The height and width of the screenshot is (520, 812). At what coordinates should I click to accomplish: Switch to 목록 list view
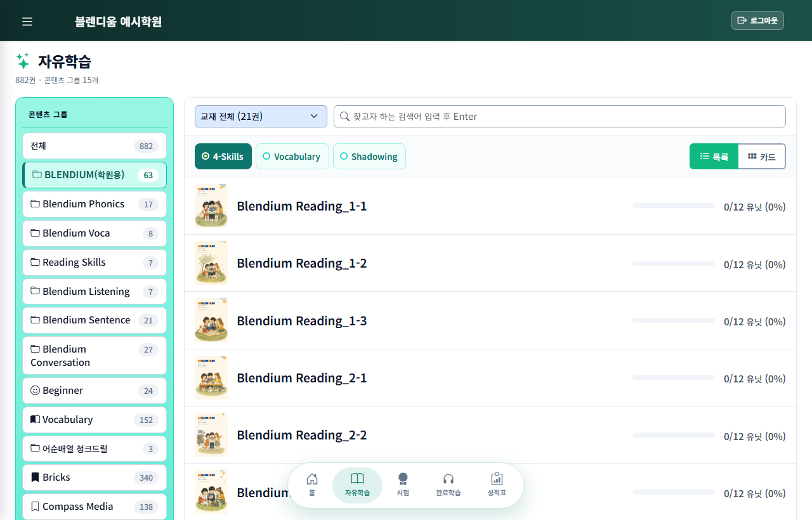click(714, 157)
